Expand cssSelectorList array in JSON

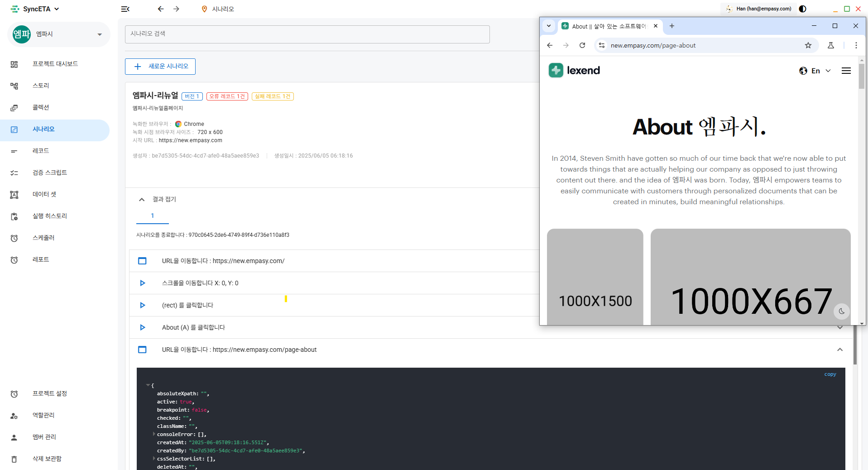pyautogui.click(x=154, y=459)
